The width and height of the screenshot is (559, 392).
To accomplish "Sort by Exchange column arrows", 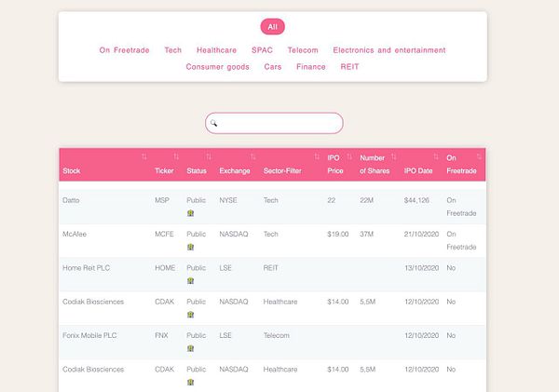I will (x=252, y=156).
